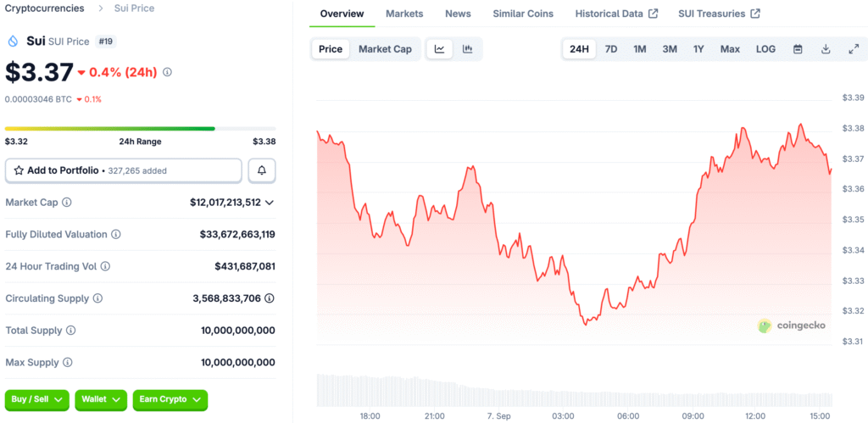868x423 pixels.
Task: Select Price chart mode
Action: pos(331,48)
